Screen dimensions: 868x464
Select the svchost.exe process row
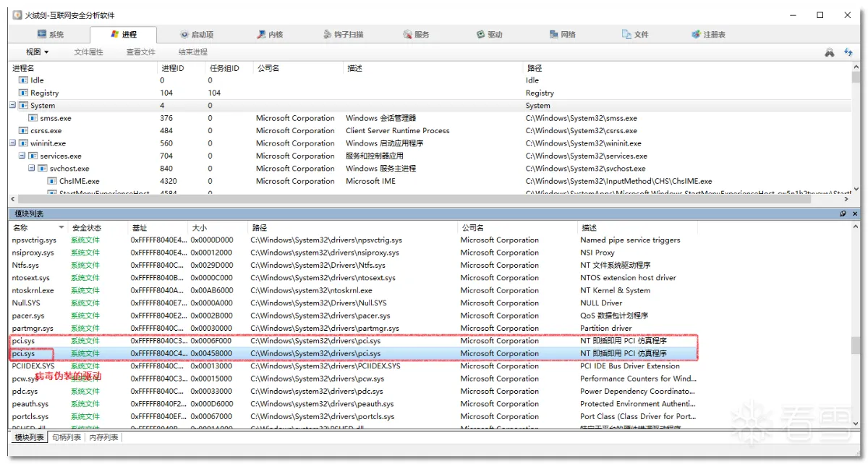click(x=430, y=169)
